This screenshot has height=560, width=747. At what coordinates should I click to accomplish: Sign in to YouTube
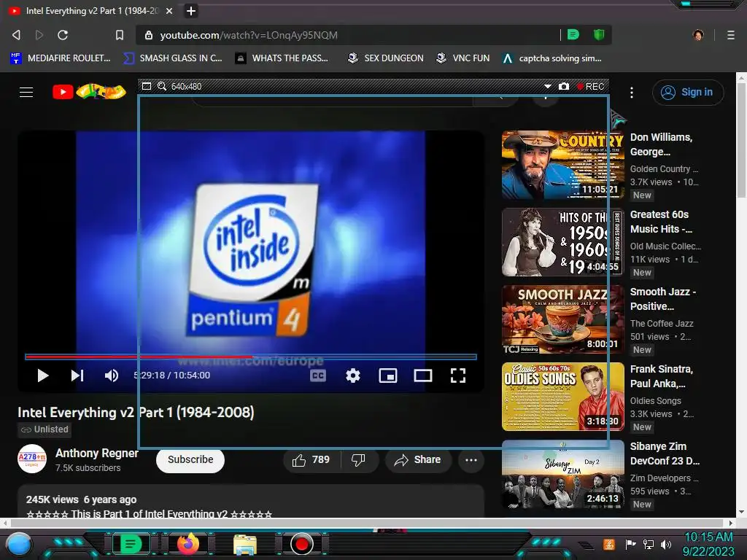[x=687, y=92]
